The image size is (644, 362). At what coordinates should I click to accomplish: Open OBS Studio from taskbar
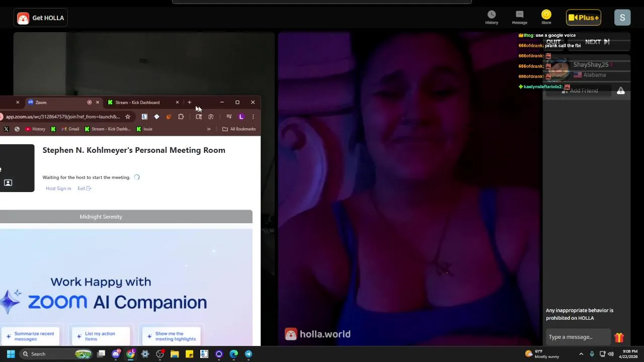coord(160,354)
